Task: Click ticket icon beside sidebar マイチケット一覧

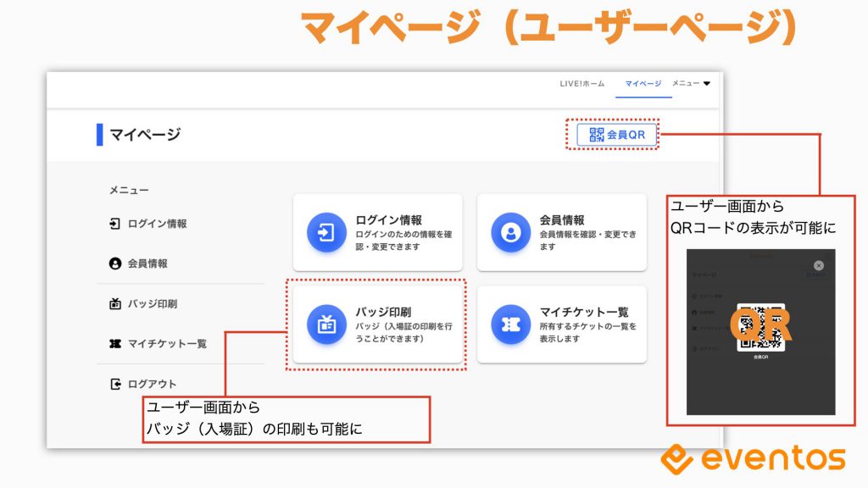Action: [114, 344]
